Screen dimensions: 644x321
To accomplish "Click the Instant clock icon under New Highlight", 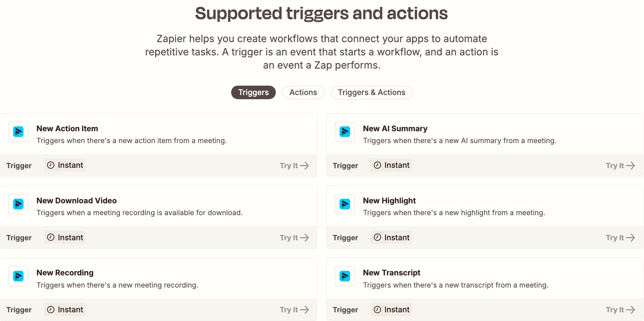I will coord(377,237).
